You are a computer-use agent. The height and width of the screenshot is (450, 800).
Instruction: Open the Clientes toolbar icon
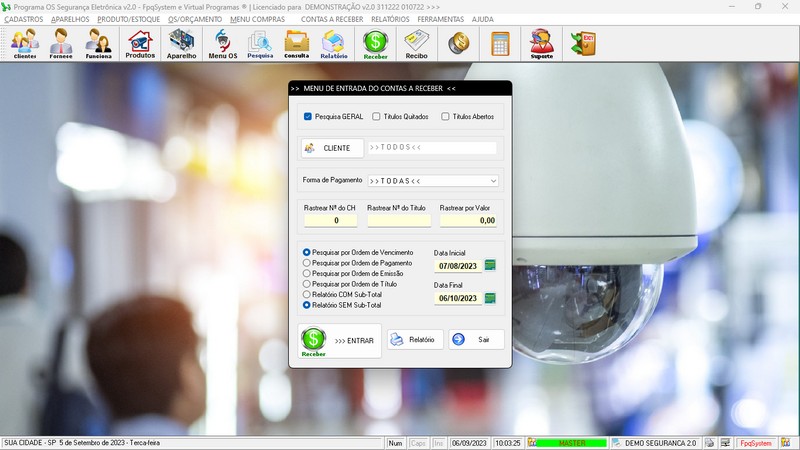25,44
